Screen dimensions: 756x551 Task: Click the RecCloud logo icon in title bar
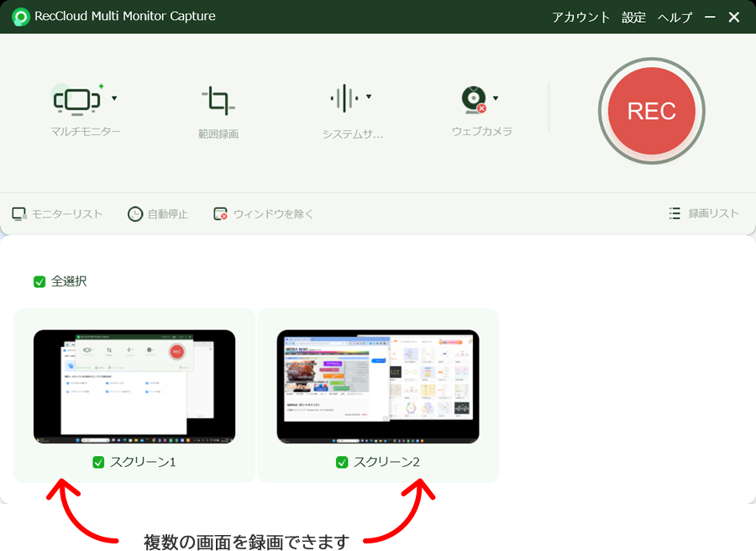(21, 17)
